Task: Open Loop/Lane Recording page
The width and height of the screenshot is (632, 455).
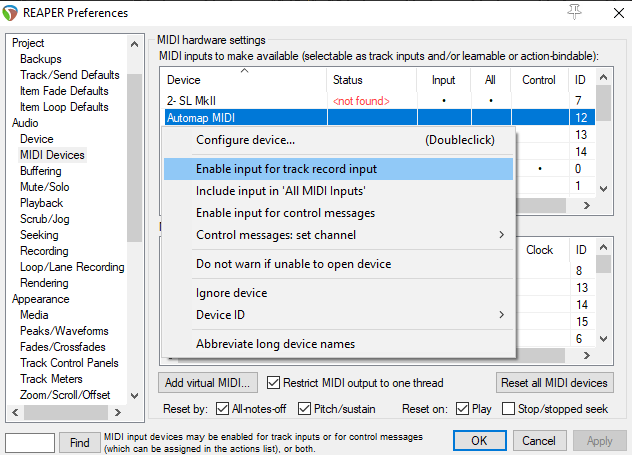Action: [72, 267]
